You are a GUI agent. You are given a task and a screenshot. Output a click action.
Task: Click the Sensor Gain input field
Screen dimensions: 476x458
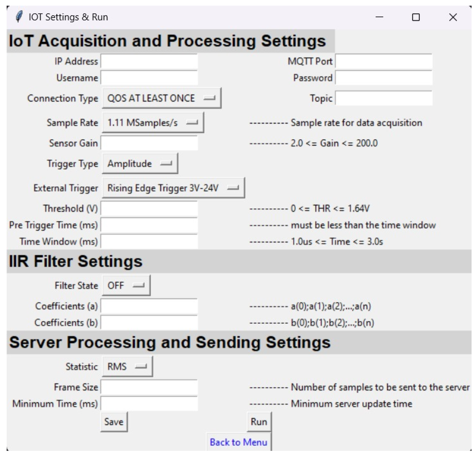[x=149, y=143]
